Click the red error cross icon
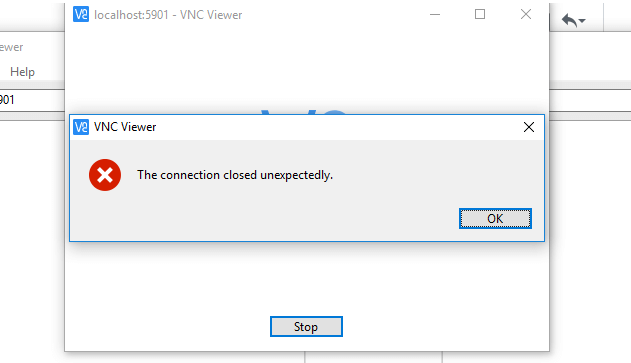 pyautogui.click(x=105, y=175)
